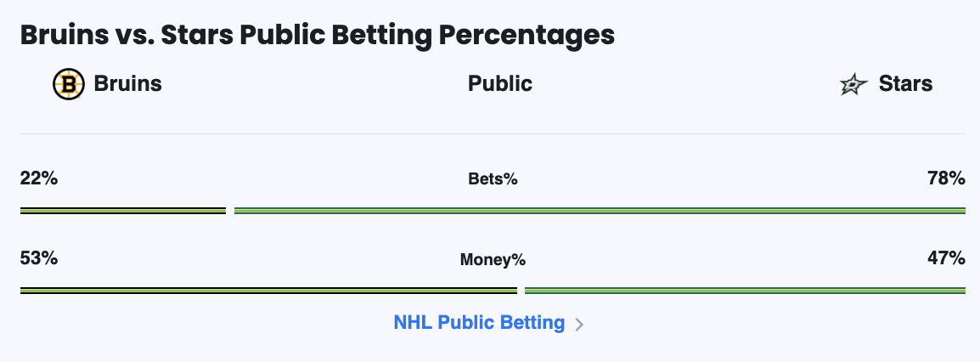
Task: Click the Bruins 53% money value
Action: tap(39, 258)
